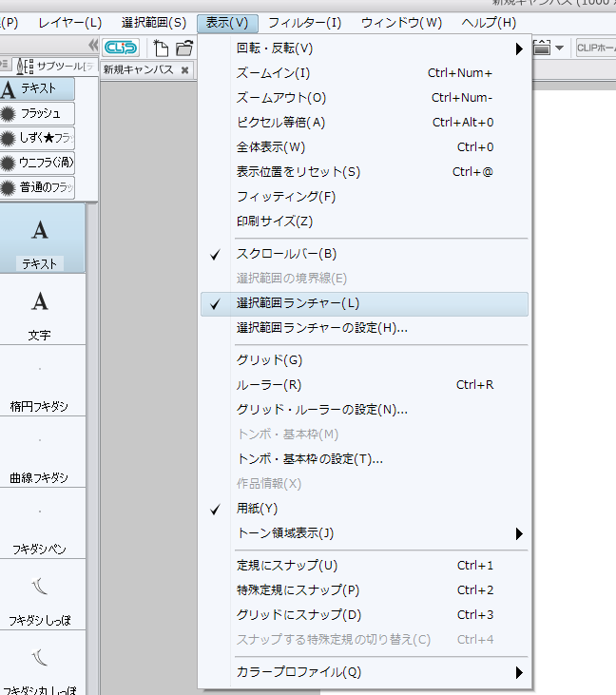The width and height of the screenshot is (616, 695).
Task: Choose the フキダシペン sub tool
Action: pos(42,524)
